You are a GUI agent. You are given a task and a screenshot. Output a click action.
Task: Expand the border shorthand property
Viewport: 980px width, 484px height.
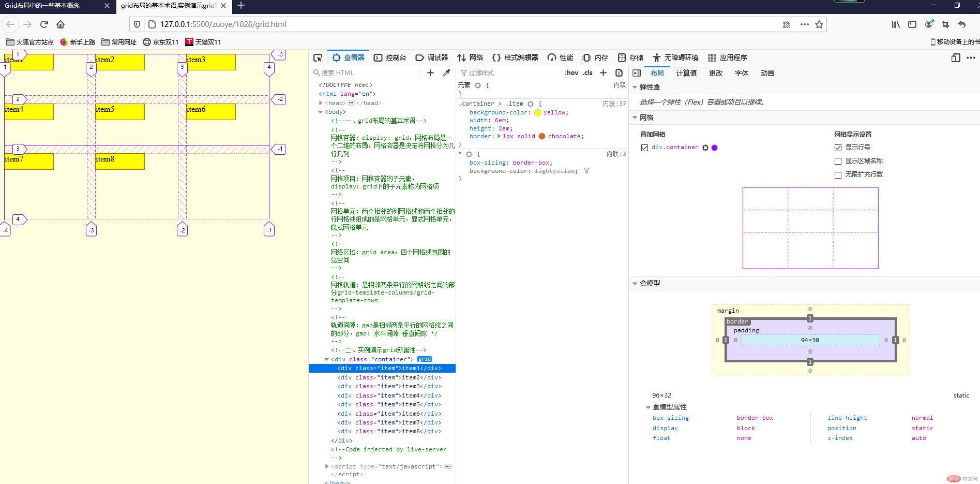pyautogui.click(x=499, y=136)
